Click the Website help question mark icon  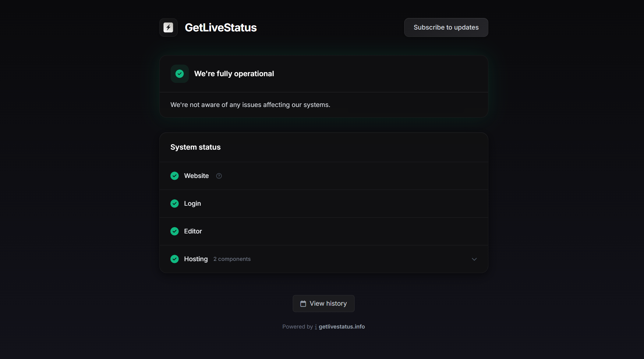tap(219, 176)
